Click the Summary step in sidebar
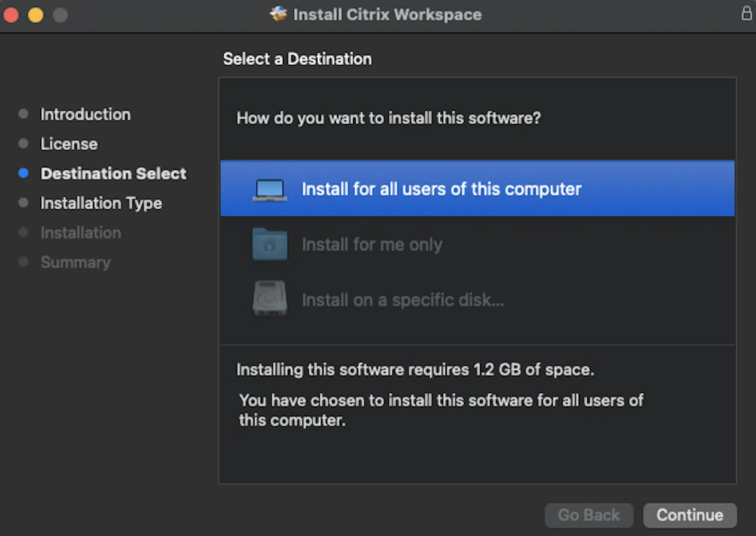 tap(76, 263)
